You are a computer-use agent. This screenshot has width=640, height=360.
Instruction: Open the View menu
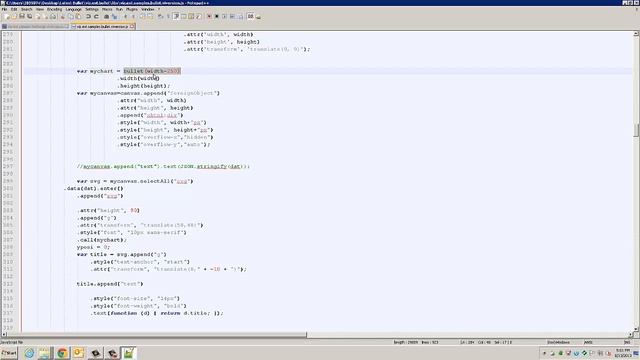(x=40, y=9)
